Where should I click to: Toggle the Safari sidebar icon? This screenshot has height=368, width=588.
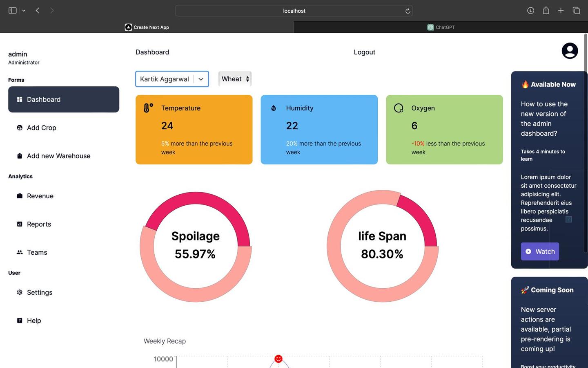pos(13,11)
